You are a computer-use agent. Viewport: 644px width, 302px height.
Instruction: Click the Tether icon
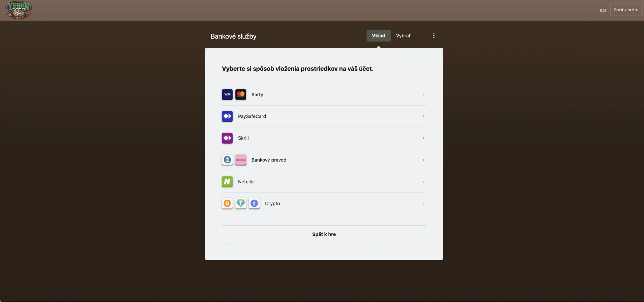(241, 204)
